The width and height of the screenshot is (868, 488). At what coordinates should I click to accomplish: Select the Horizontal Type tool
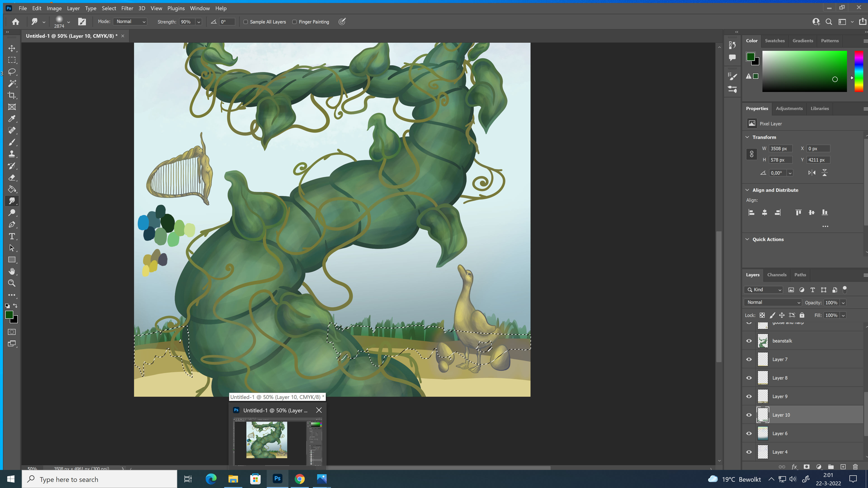click(x=12, y=236)
